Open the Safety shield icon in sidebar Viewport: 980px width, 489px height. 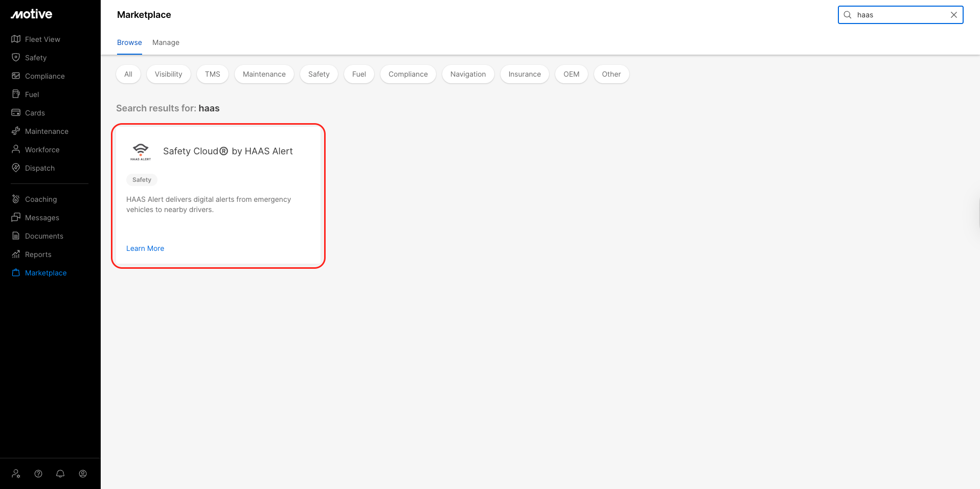click(16, 57)
